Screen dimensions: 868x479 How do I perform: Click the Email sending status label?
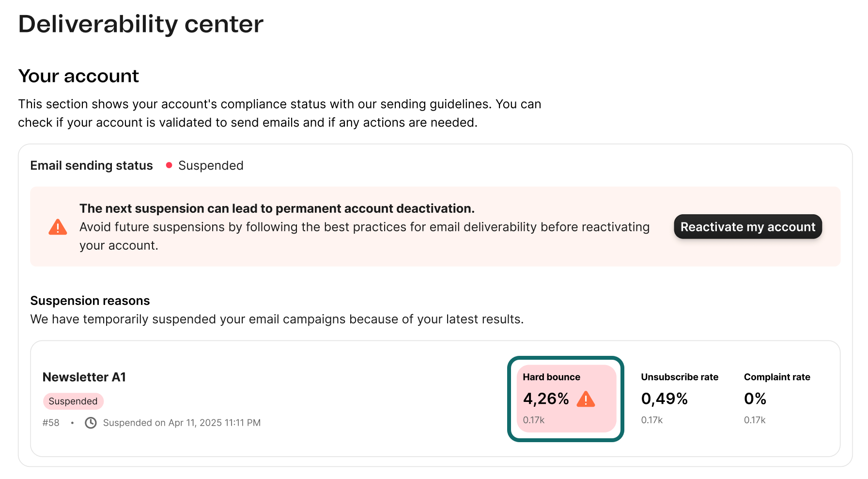pyautogui.click(x=92, y=165)
